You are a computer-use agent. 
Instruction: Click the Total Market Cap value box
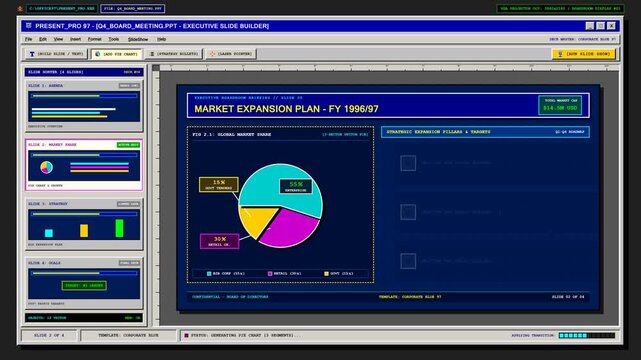click(560, 105)
